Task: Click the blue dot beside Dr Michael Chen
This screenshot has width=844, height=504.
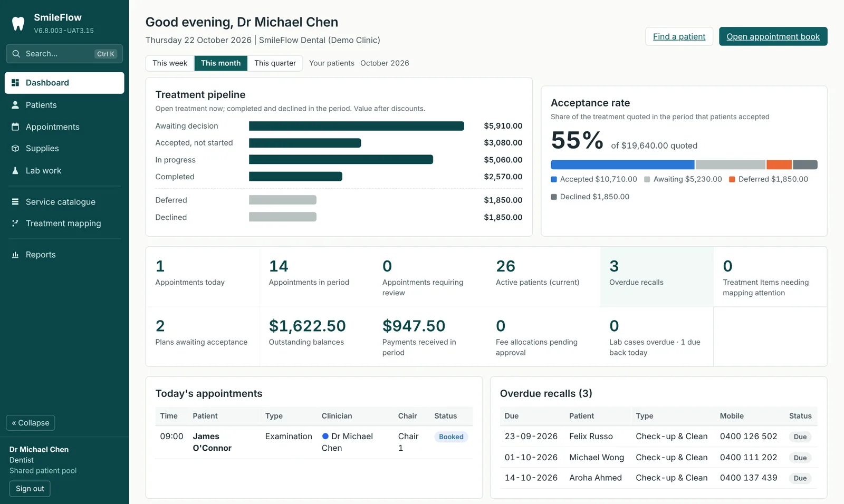Action: click(x=325, y=436)
